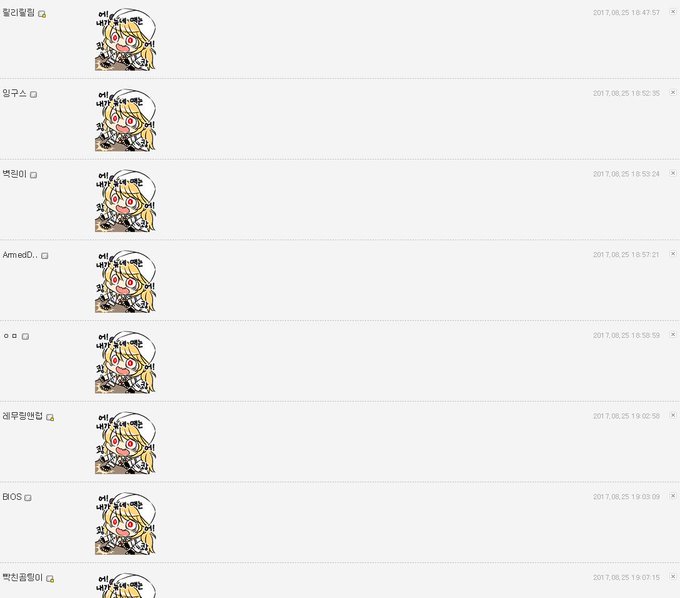Remove the comment by 레무링앤럽
Viewport: 680px width, 598px height.
673,415
